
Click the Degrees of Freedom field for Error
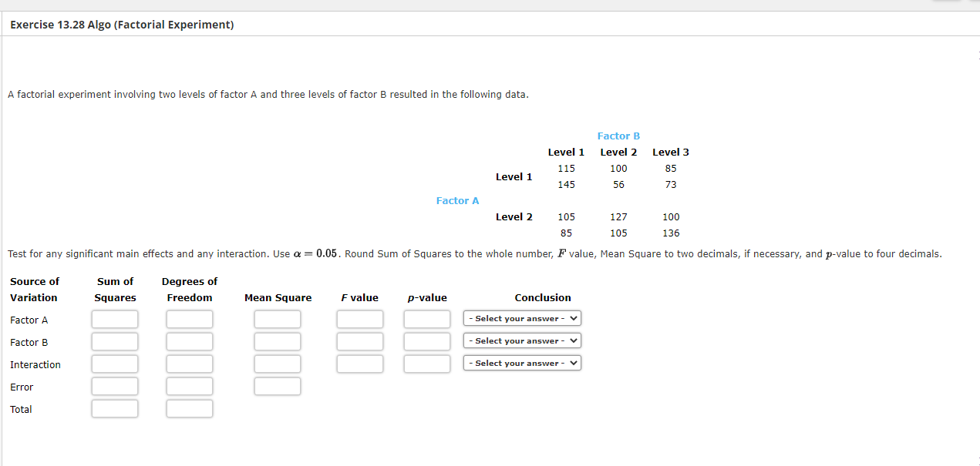click(x=190, y=386)
